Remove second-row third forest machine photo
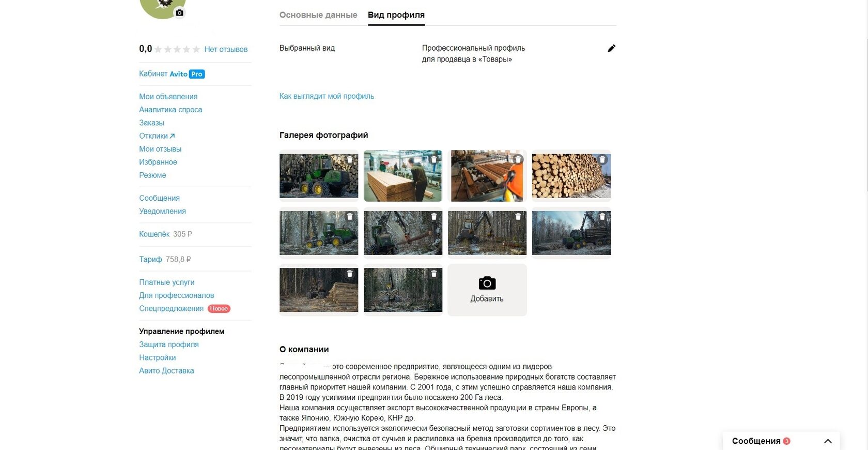The image size is (868, 450). (x=518, y=217)
